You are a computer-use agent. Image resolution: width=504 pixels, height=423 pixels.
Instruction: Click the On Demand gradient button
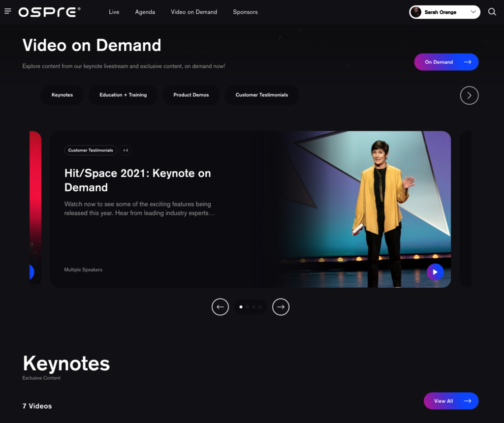click(446, 62)
